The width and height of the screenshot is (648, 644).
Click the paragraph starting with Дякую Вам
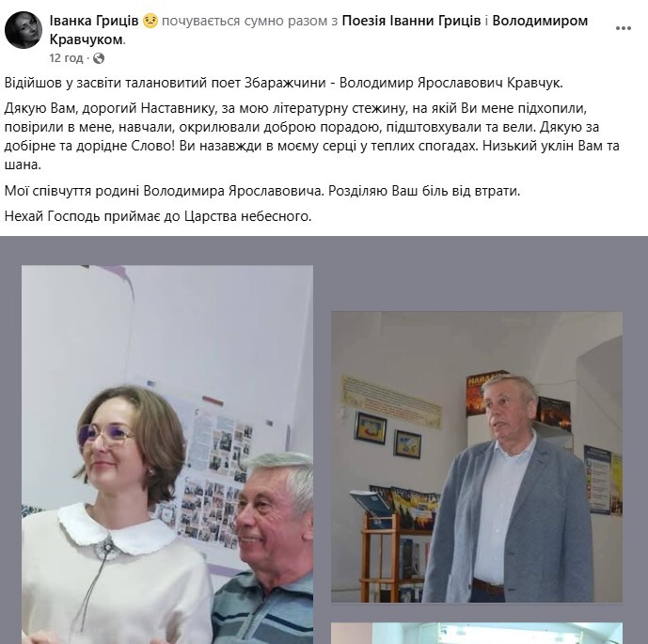tap(312, 136)
